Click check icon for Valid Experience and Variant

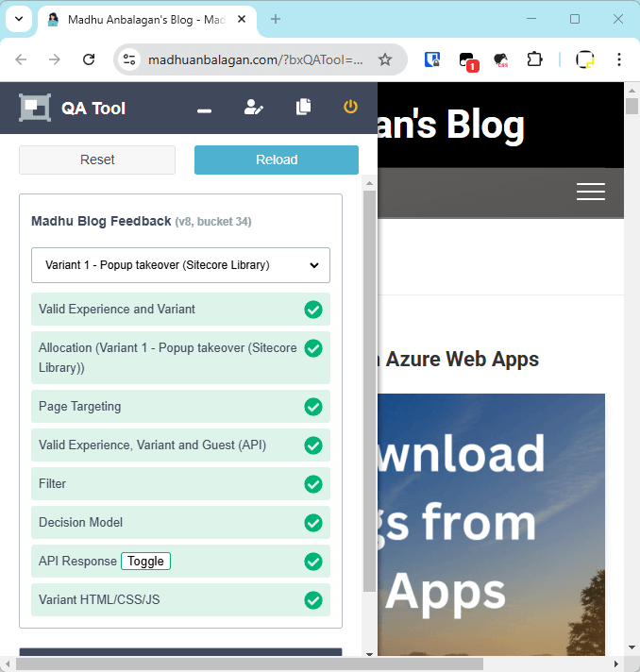tap(313, 310)
